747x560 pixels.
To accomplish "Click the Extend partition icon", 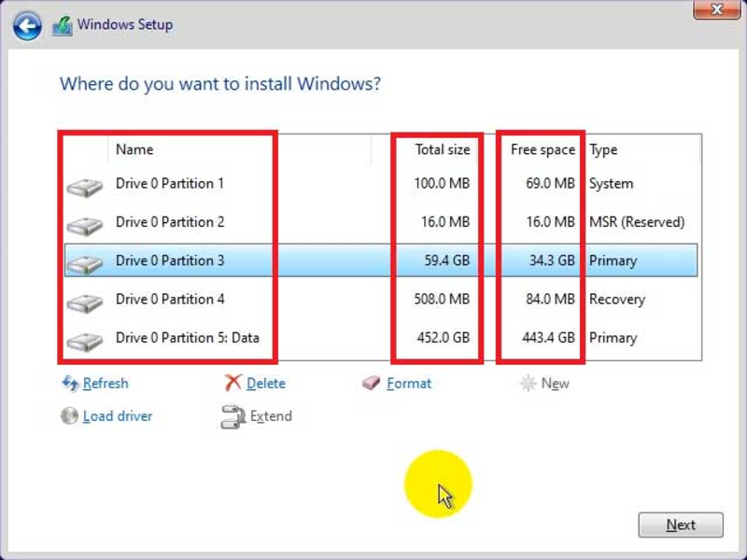I will [x=233, y=416].
